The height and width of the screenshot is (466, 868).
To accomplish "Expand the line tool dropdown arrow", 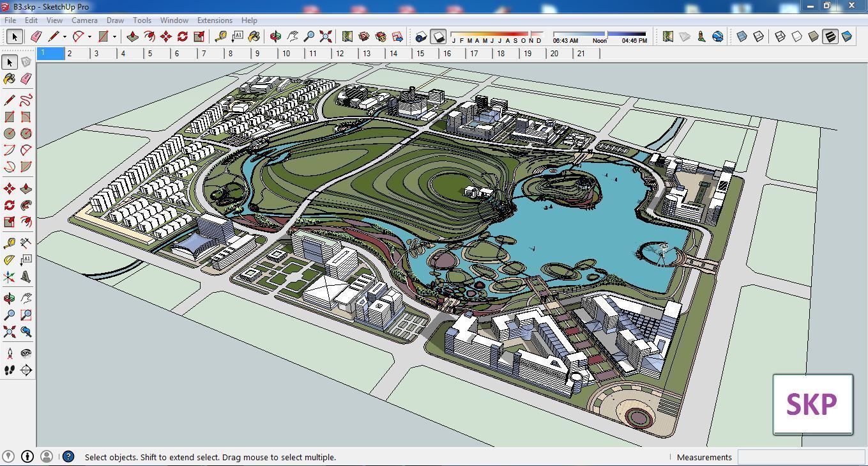I will tap(65, 36).
